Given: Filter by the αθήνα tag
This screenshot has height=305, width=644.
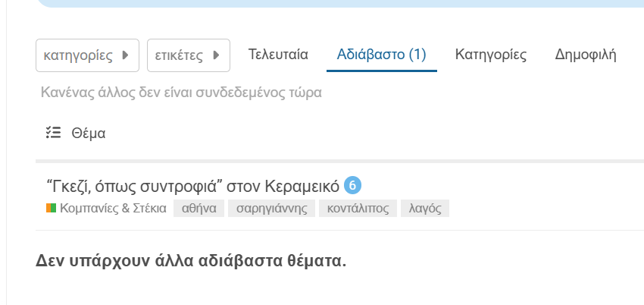Looking at the screenshot, I should [199, 208].
